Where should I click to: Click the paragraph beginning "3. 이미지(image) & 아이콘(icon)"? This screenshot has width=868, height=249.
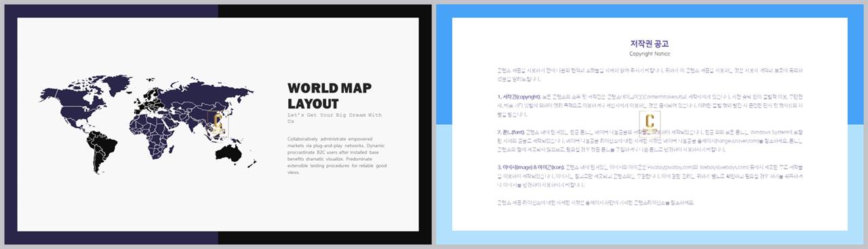pos(650,176)
